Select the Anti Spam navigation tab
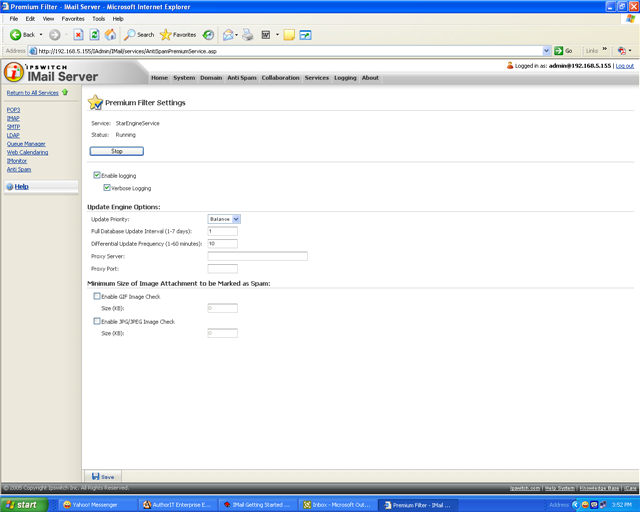 242,78
